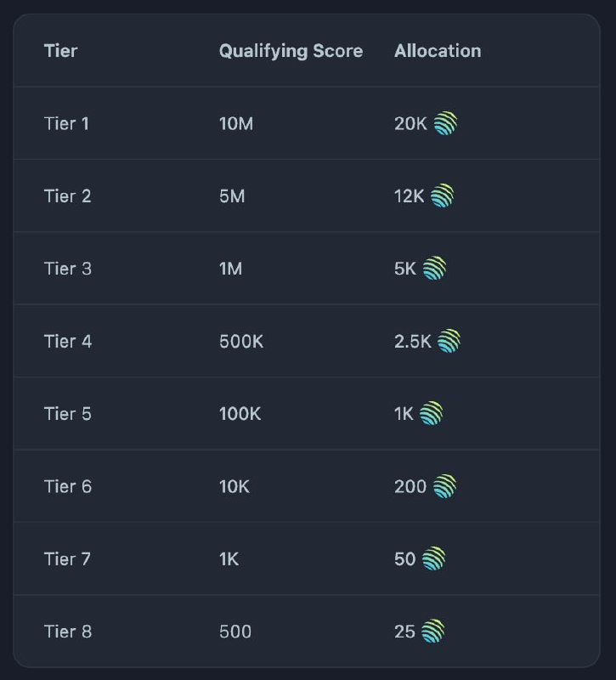Click the token icon beside 2.5K allocation
The image size is (616, 680).
(449, 342)
